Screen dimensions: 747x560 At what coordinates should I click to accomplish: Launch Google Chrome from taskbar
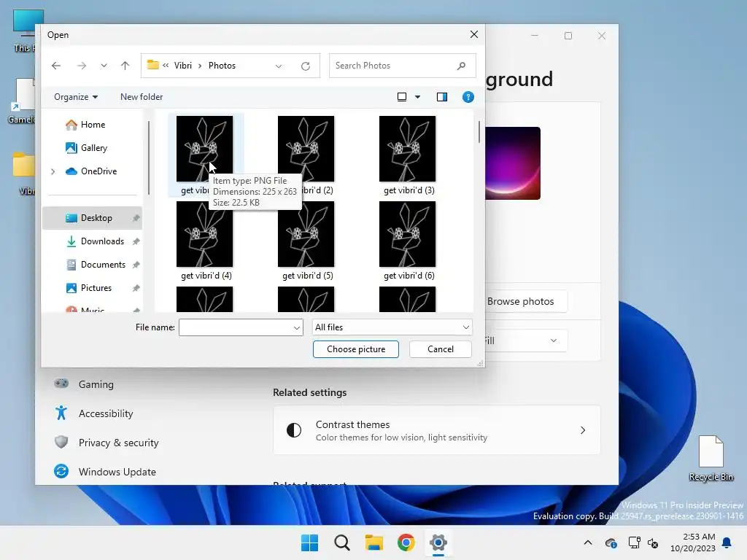click(406, 542)
